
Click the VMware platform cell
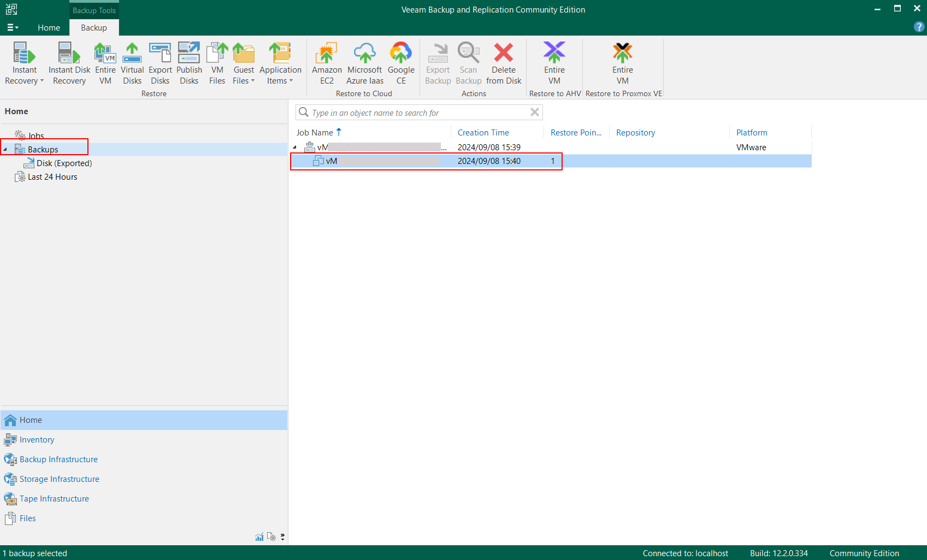pos(751,147)
